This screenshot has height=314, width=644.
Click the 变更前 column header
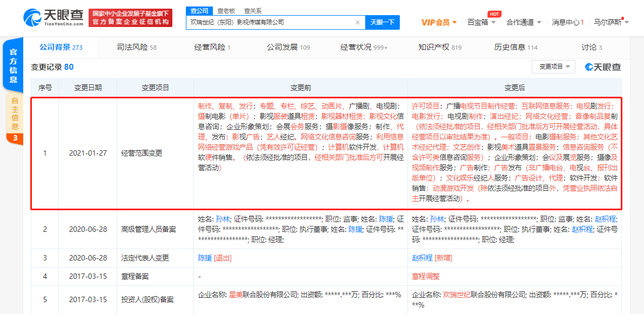pyautogui.click(x=300, y=88)
